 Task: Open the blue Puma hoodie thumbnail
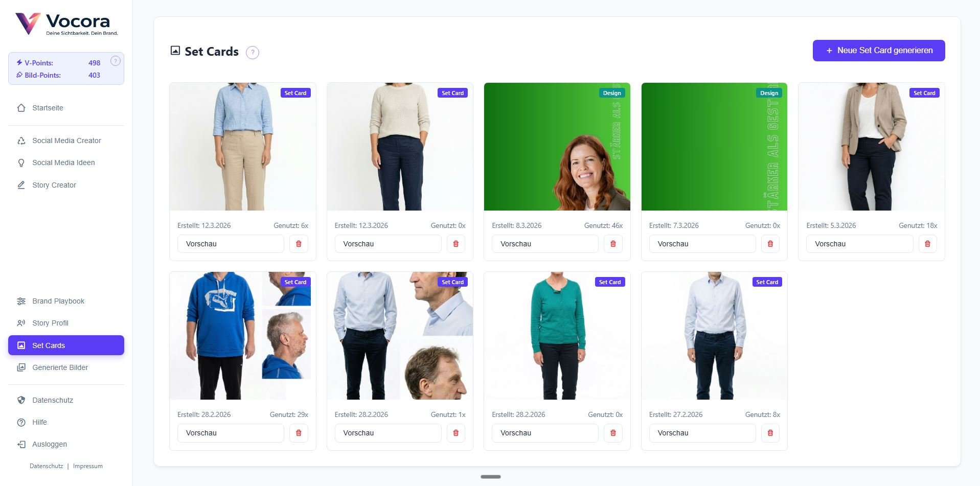point(243,336)
